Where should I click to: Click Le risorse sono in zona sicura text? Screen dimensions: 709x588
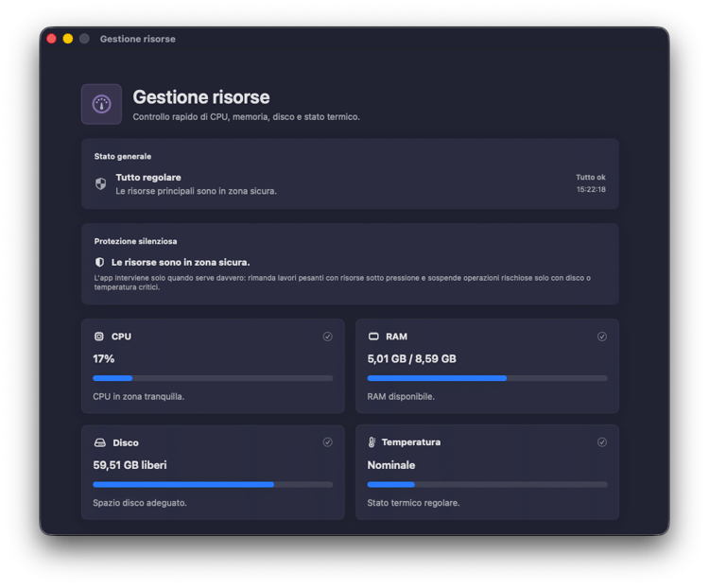point(181,263)
